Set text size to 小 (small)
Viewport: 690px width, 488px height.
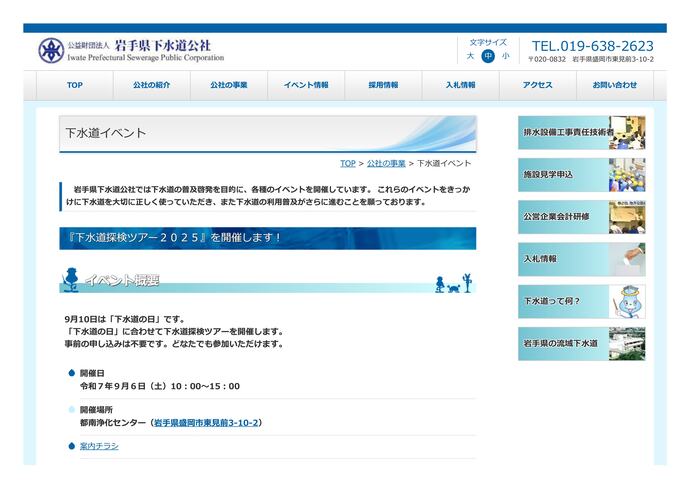point(505,56)
